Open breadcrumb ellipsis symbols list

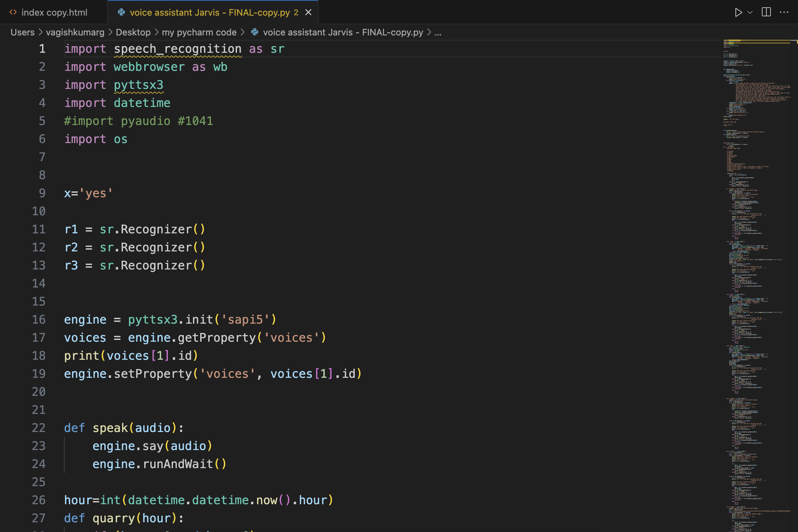[x=438, y=32]
